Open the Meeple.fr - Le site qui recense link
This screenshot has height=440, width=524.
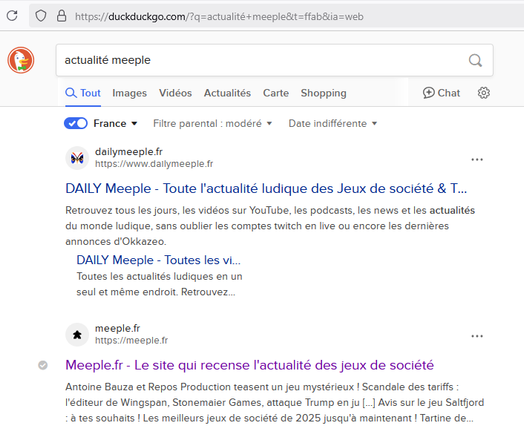250,365
